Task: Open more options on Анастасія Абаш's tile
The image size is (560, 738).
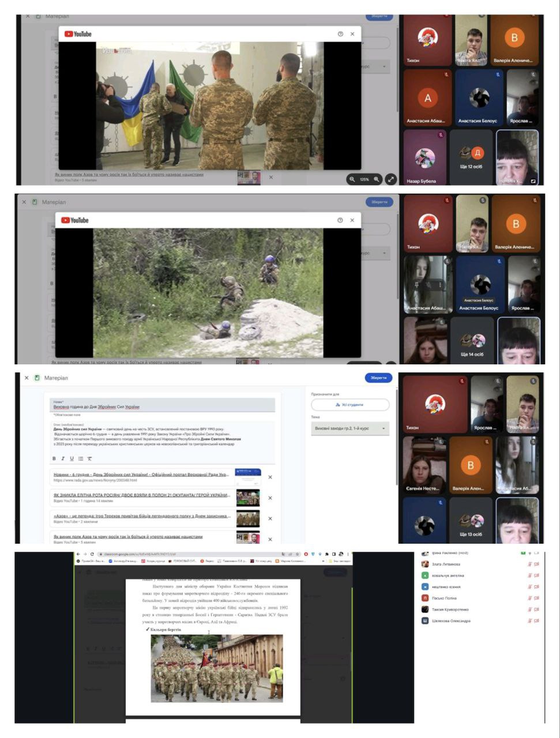Action: [440, 285]
